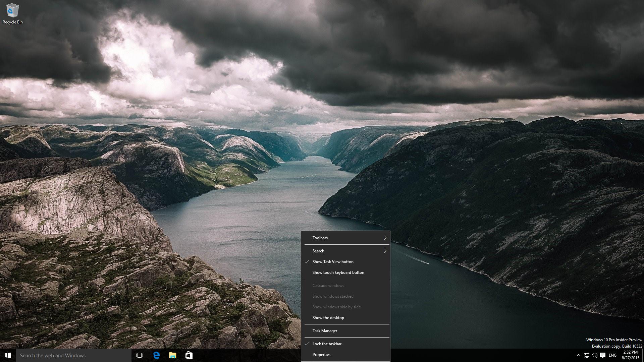Select Show the desktop option
The height and width of the screenshot is (362, 644).
pos(328,317)
